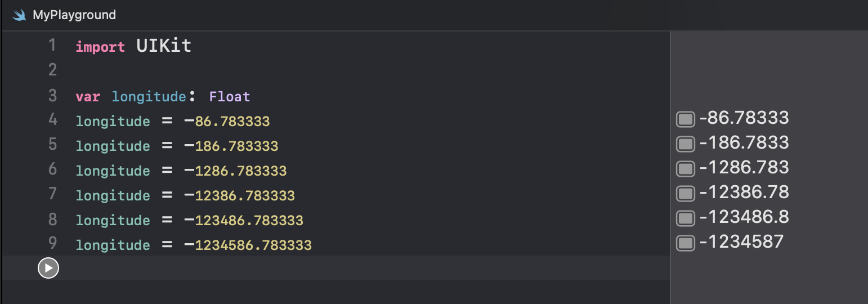Show inline result for -1286.783

pyautogui.click(x=685, y=168)
